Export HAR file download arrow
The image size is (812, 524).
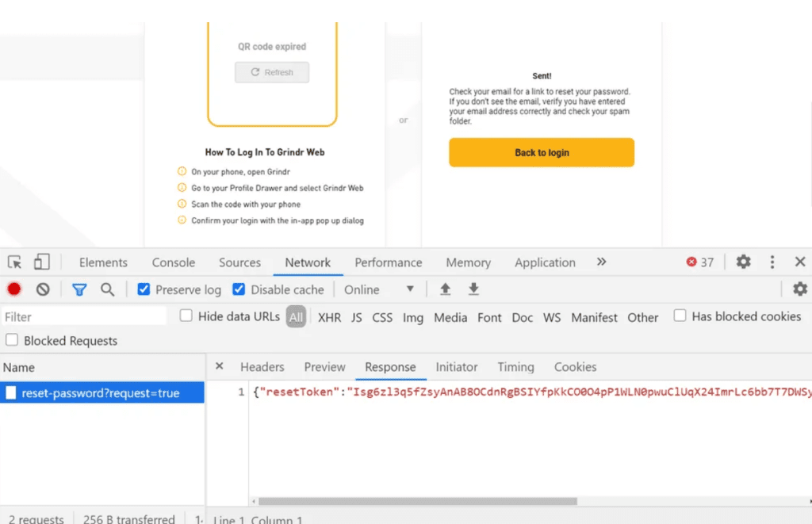[473, 289]
